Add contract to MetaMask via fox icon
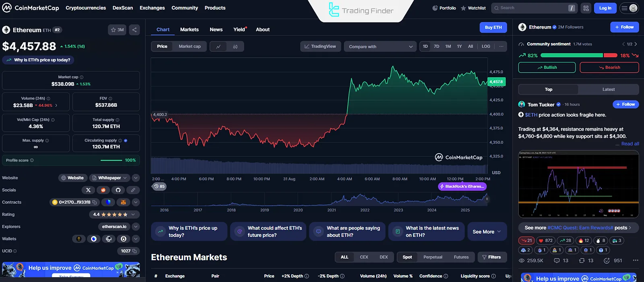644x282 pixels. [x=123, y=202]
